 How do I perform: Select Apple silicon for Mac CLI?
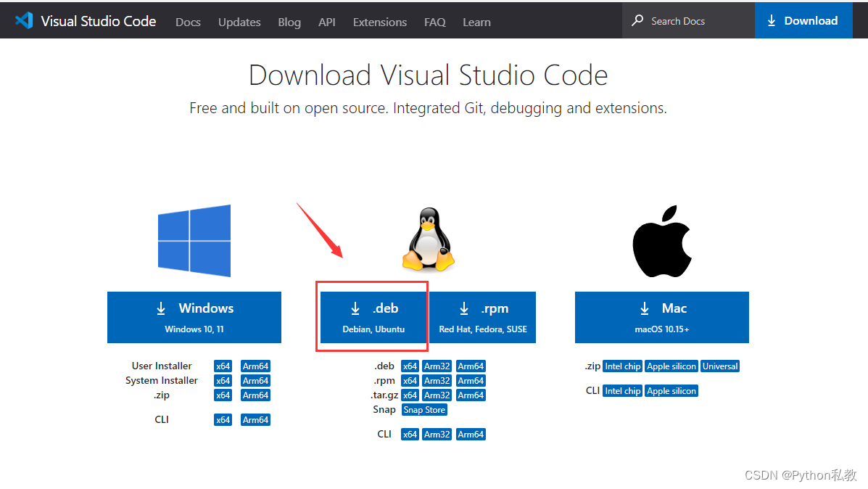click(x=671, y=391)
